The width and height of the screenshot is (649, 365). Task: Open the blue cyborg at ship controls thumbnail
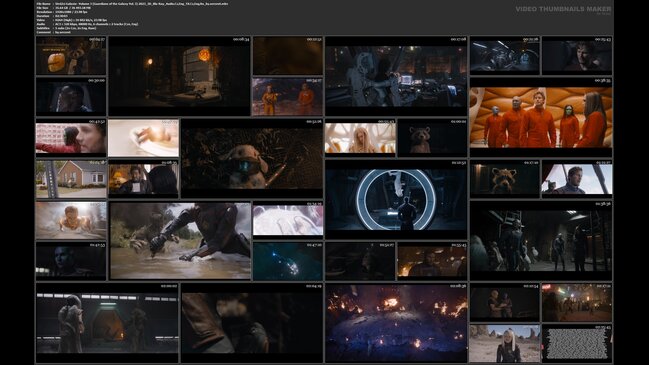coord(396,76)
